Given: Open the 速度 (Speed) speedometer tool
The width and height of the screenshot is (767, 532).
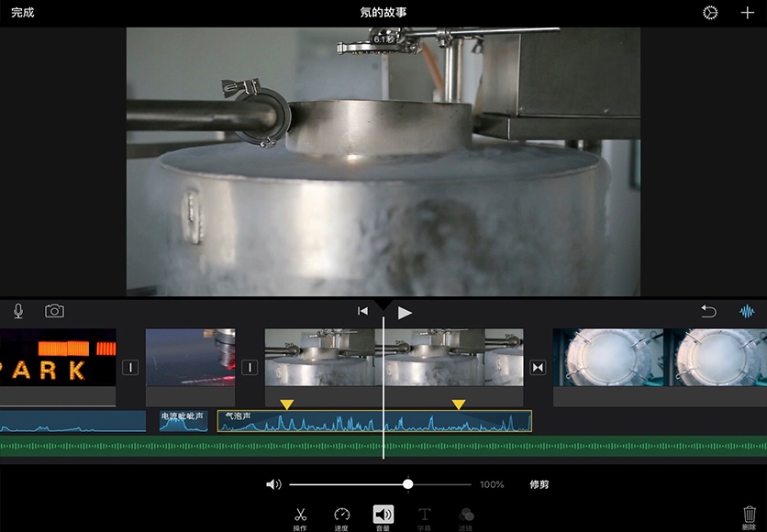Looking at the screenshot, I should (x=341, y=516).
